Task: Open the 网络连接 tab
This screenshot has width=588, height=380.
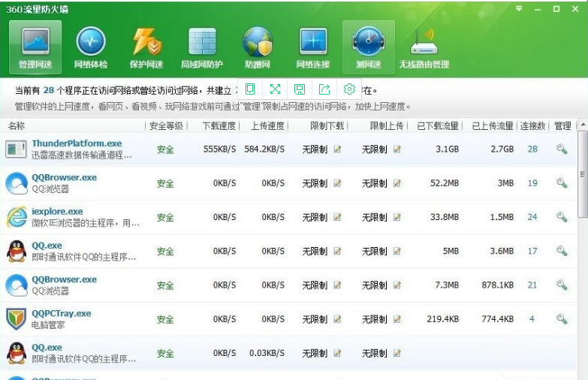Action: (x=312, y=47)
